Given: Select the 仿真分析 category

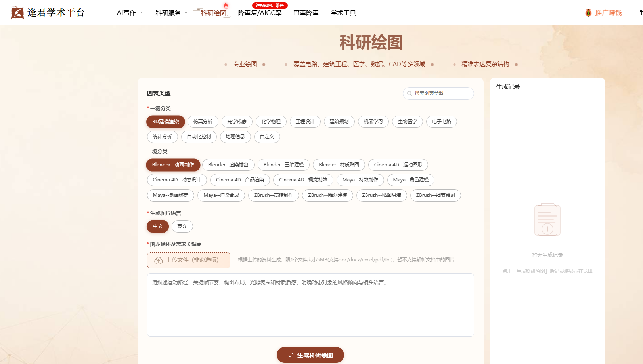Looking at the screenshot, I should click(x=203, y=122).
